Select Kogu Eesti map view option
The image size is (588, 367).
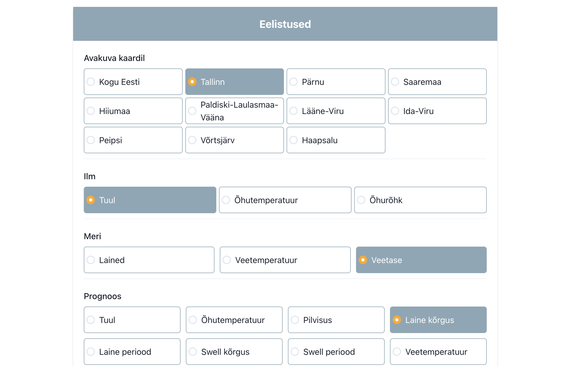pyautogui.click(x=133, y=82)
